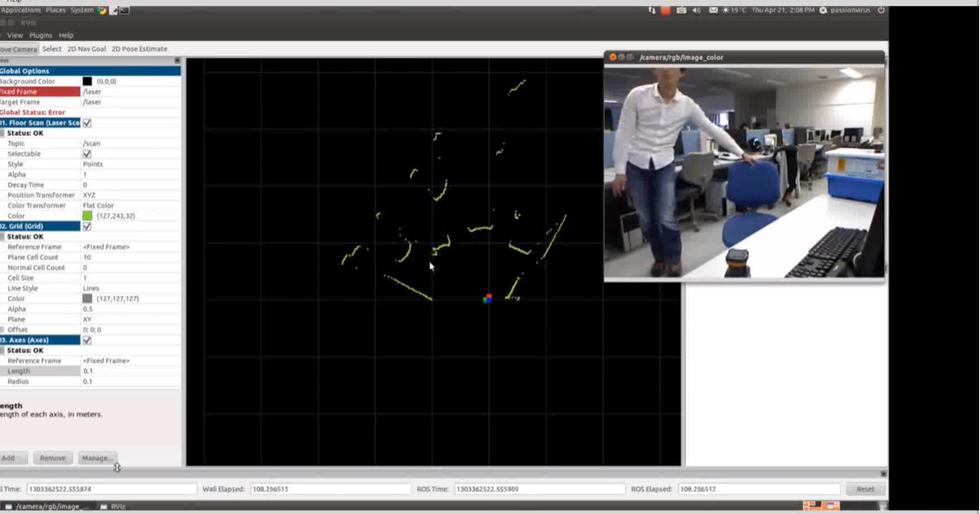
Task: Open the View menu in RViz
Action: (15, 35)
